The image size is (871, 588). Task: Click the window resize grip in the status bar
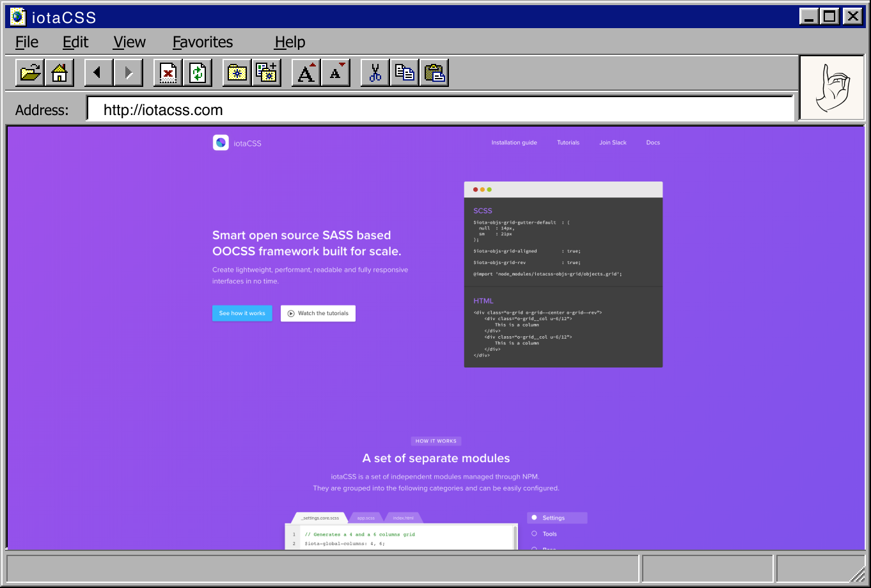858,574
